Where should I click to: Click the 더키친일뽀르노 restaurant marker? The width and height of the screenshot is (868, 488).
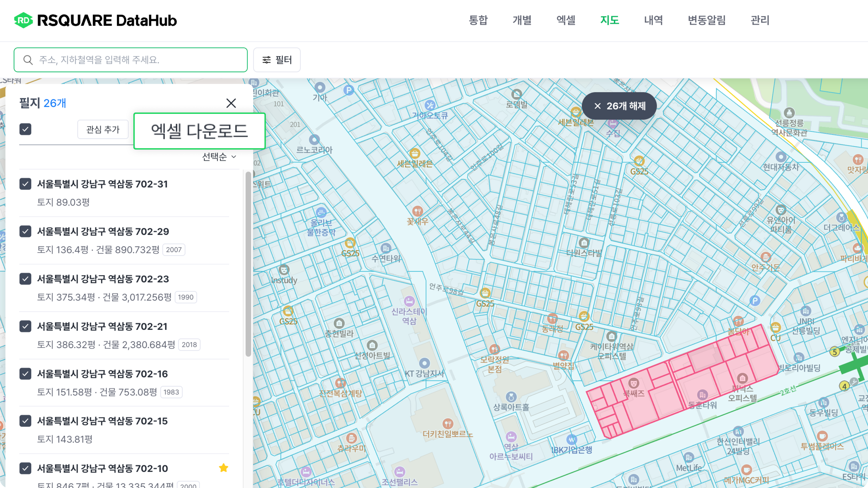click(x=448, y=424)
